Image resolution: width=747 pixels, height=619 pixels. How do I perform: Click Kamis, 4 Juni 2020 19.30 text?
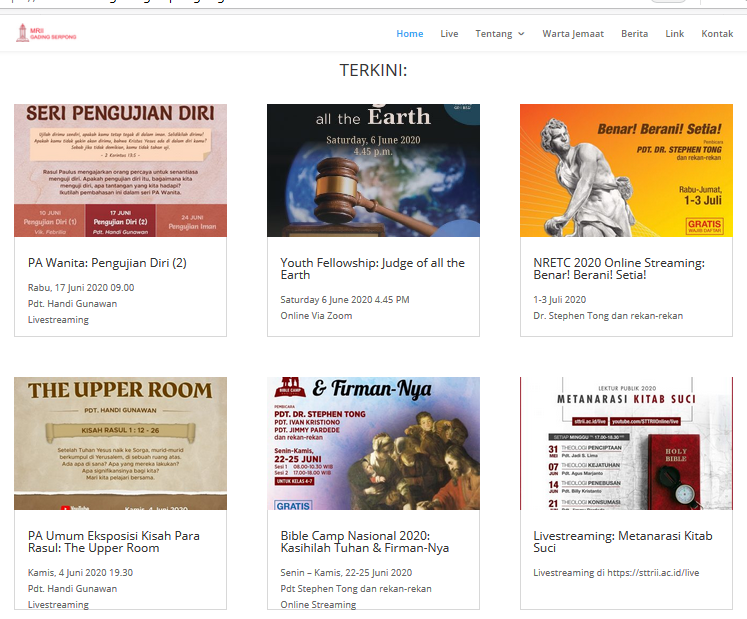(x=80, y=573)
